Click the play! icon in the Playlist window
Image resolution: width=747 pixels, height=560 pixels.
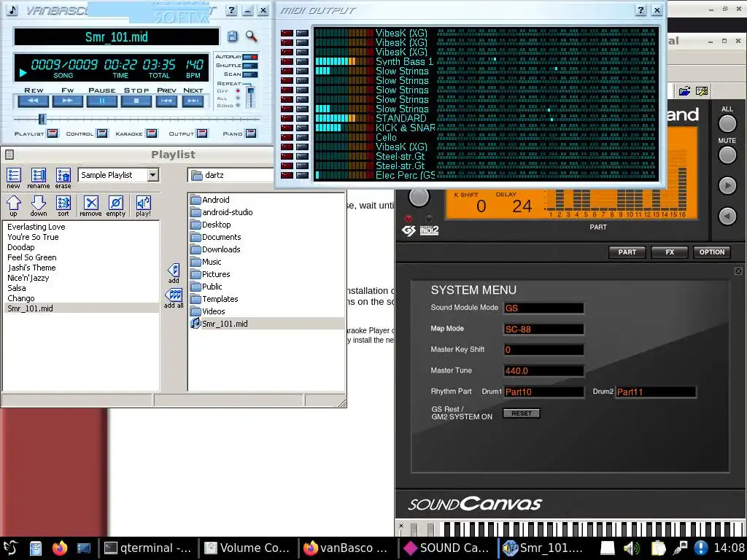[143, 206]
